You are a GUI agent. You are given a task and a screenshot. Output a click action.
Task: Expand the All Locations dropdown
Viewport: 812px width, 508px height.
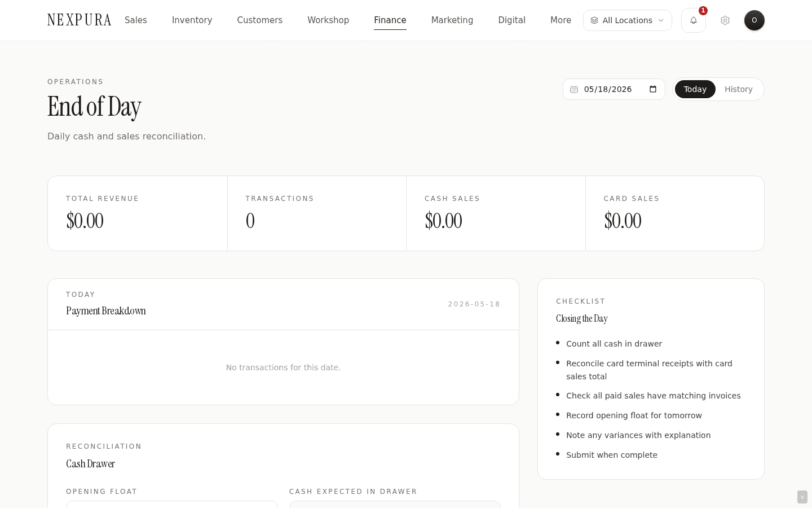click(x=628, y=20)
